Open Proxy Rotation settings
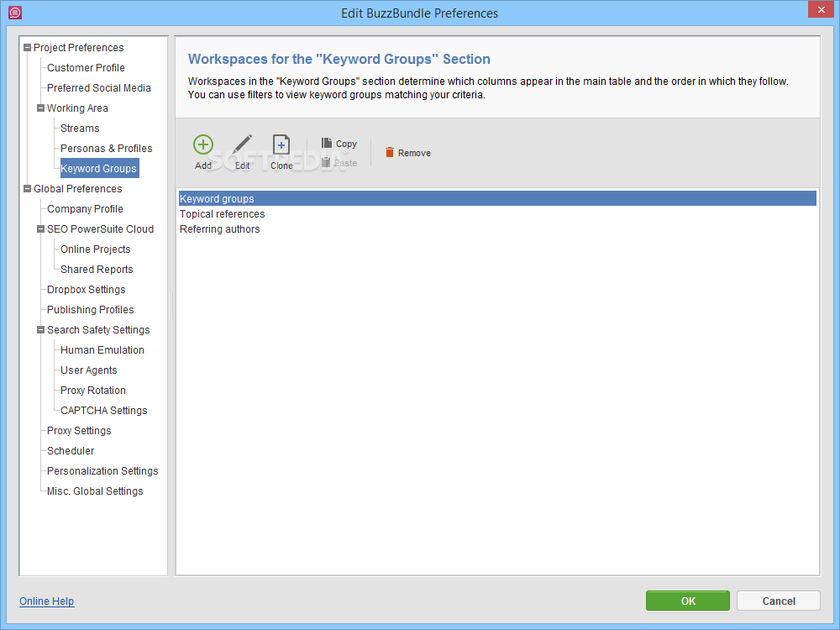840x630 pixels. click(x=93, y=391)
